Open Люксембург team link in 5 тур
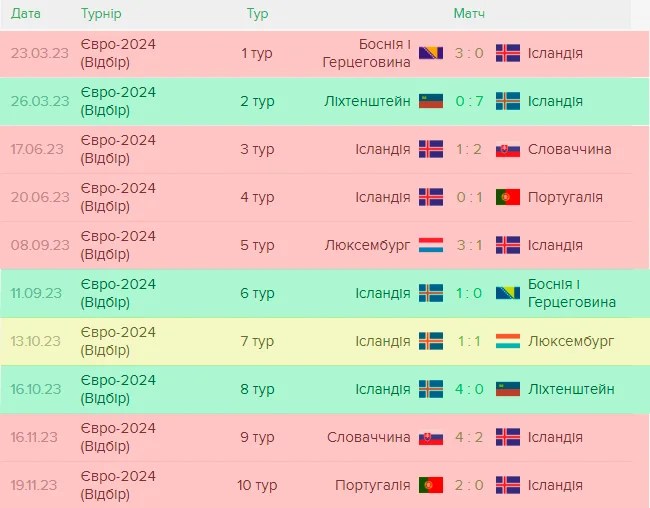This screenshot has height=508, width=650. 368,245
